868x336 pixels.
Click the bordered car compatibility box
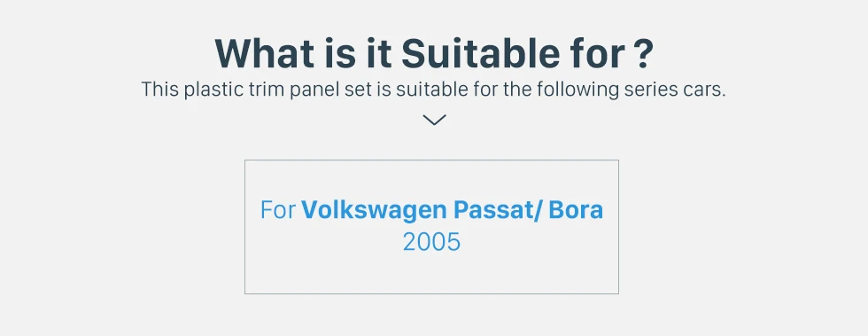point(432,227)
